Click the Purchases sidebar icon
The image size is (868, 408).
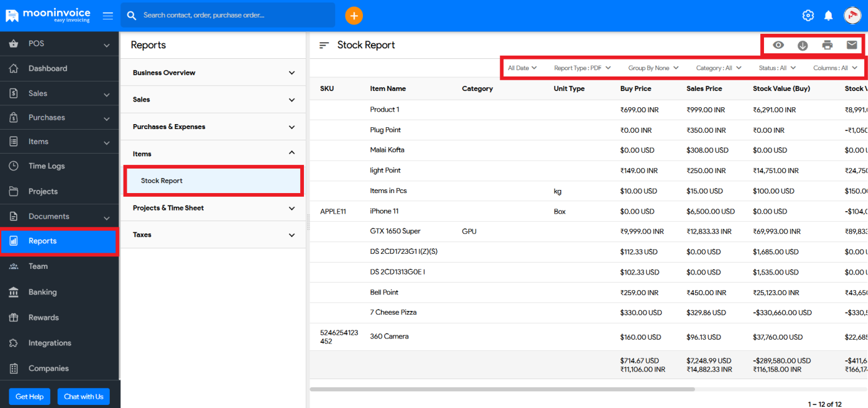tap(14, 117)
